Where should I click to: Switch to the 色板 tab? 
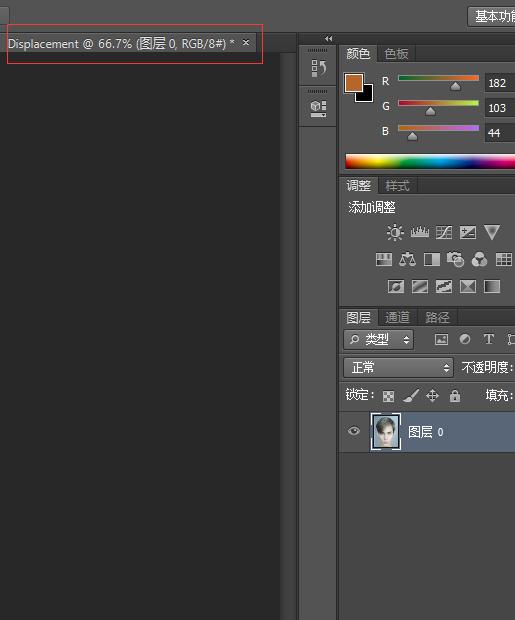396,53
